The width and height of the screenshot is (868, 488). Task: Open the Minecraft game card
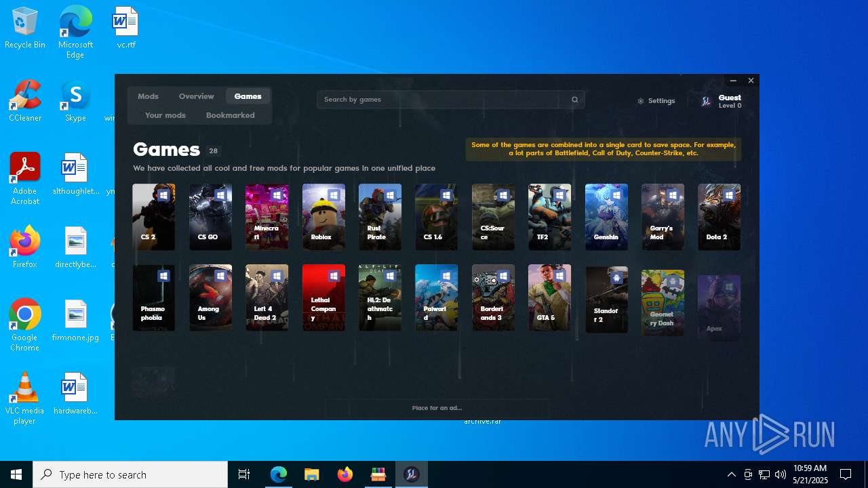point(267,217)
